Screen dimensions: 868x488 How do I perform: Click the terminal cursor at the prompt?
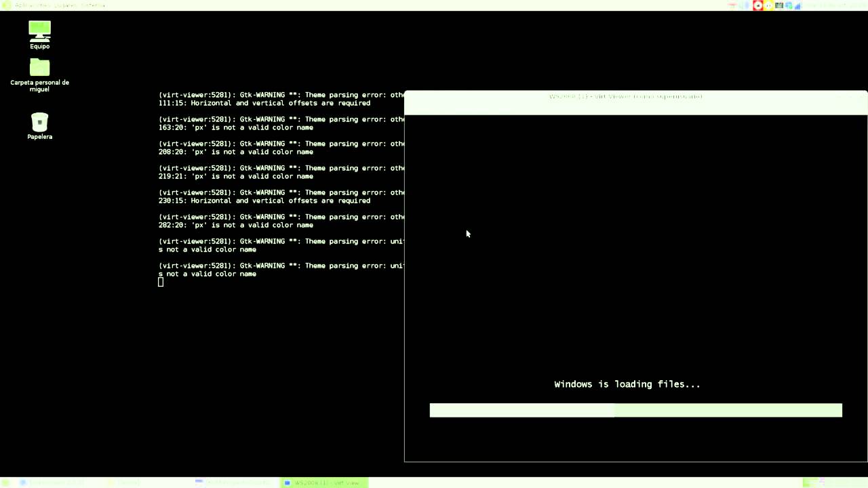(161, 282)
